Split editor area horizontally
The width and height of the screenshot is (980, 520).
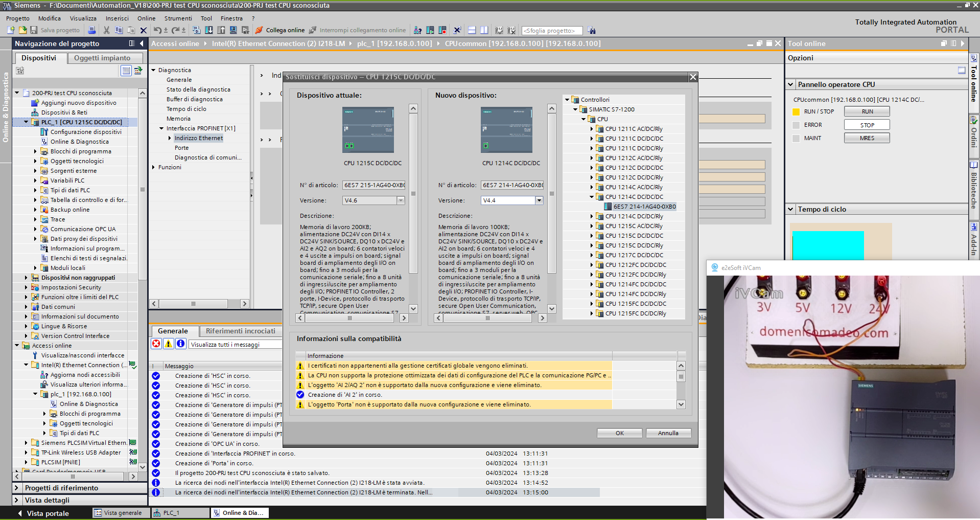472,30
